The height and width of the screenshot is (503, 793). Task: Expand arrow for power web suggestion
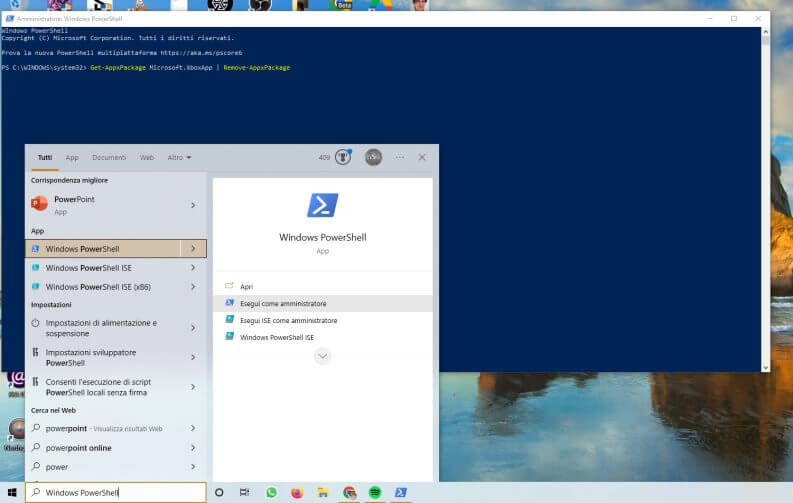tap(193, 467)
